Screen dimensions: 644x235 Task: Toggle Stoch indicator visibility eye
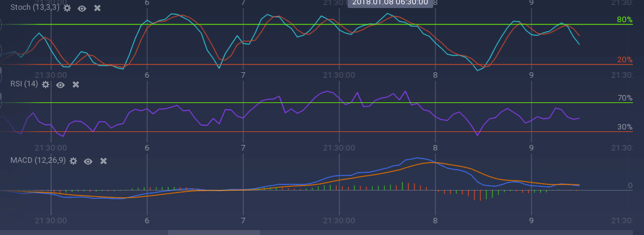tap(82, 8)
